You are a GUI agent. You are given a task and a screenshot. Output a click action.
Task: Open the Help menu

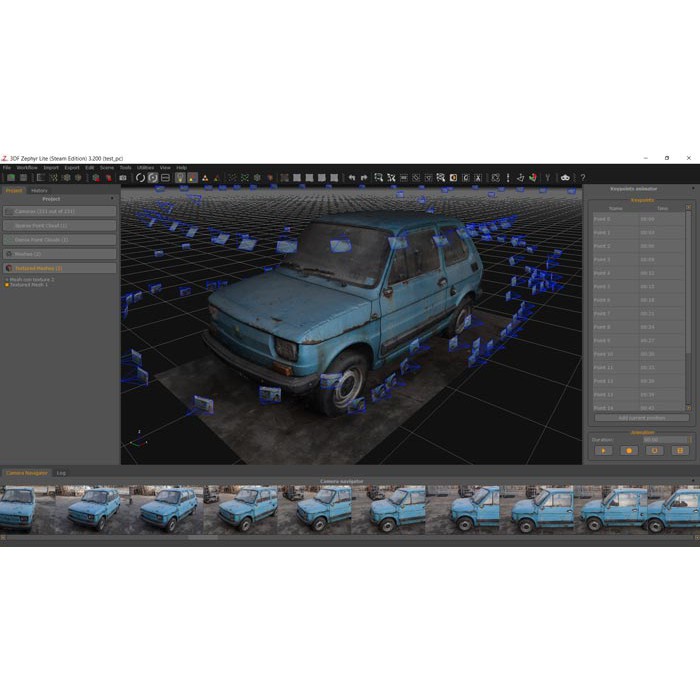pos(182,168)
